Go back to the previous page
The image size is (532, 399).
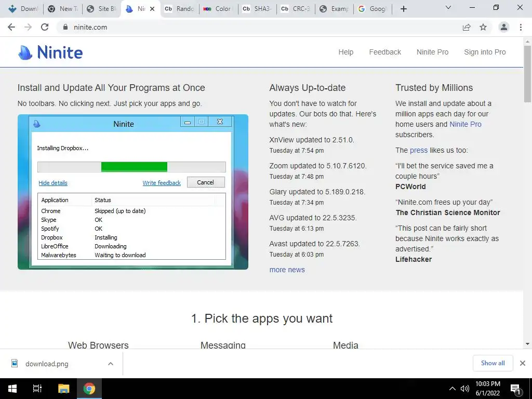(x=11, y=27)
